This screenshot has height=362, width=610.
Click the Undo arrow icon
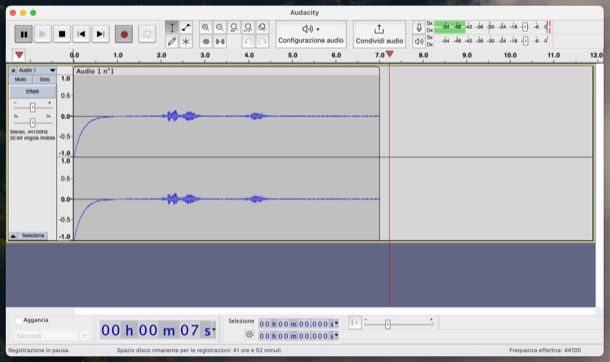click(x=248, y=41)
